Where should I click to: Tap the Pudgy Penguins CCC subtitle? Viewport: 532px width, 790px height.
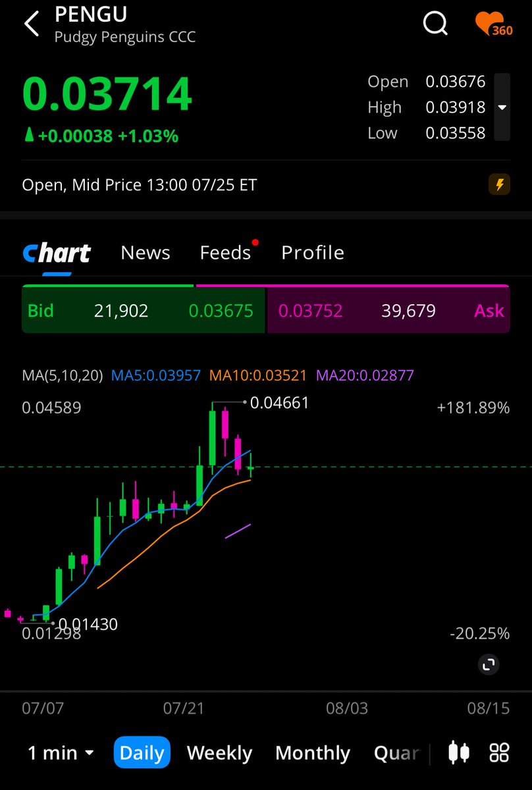tap(125, 37)
